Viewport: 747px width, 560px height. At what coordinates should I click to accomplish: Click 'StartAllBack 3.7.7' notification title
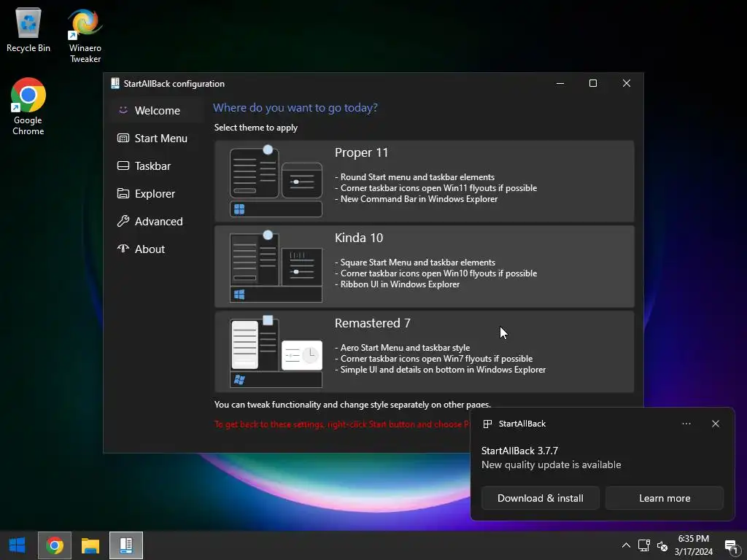click(519, 451)
